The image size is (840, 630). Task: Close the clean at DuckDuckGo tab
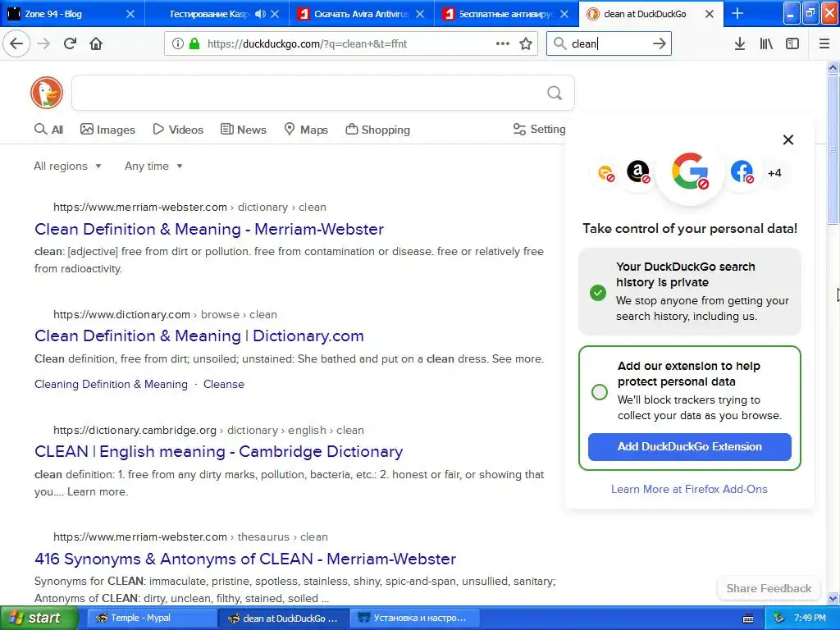(x=710, y=14)
